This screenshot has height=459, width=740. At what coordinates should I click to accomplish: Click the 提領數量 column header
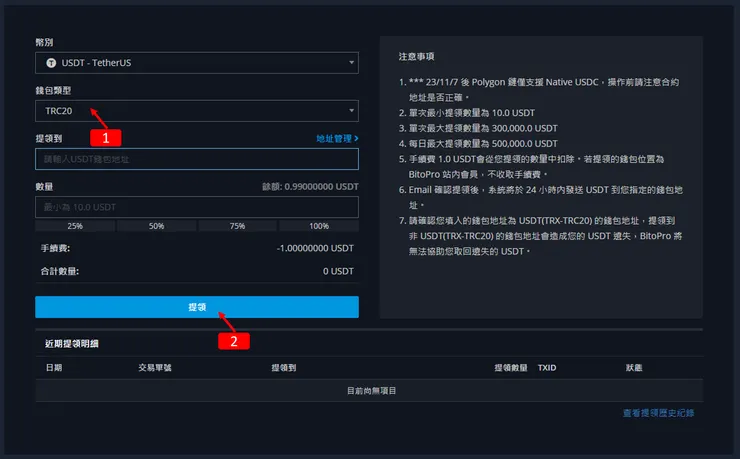tap(511, 367)
